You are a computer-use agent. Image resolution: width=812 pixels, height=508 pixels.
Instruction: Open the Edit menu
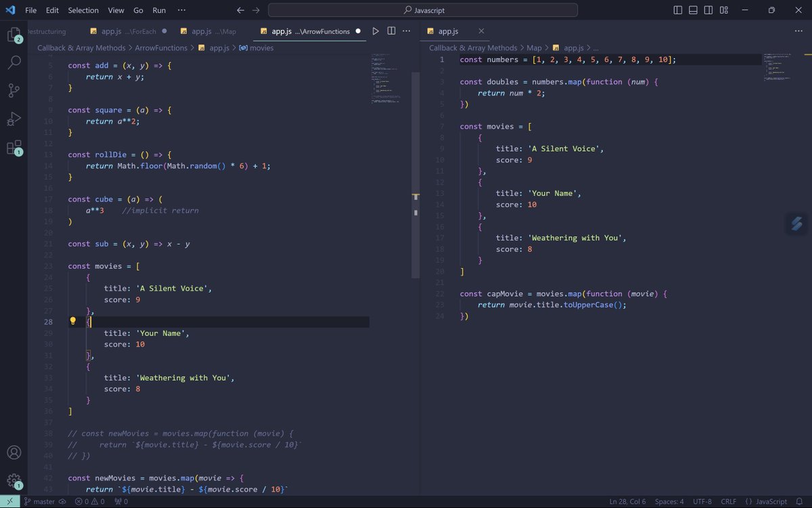(52, 10)
